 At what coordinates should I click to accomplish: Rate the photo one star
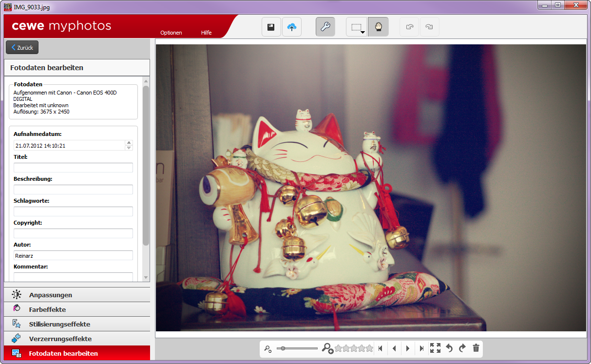click(x=338, y=348)
